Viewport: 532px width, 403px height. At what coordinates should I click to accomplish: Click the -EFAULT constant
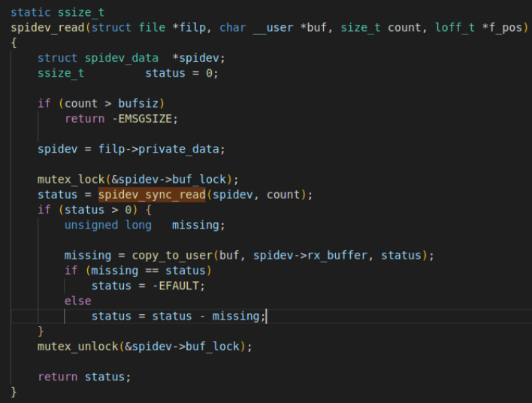(176, 286)
